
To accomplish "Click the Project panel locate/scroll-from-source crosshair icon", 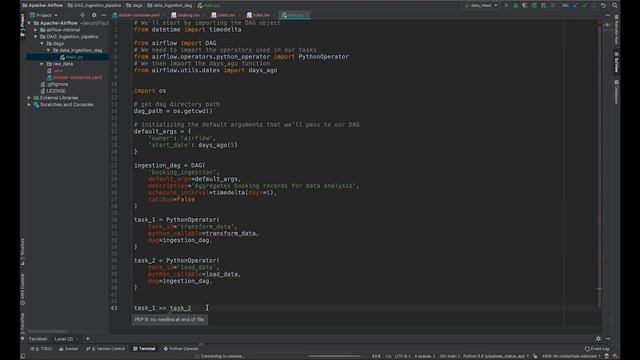I will click(x=82, y=15).
